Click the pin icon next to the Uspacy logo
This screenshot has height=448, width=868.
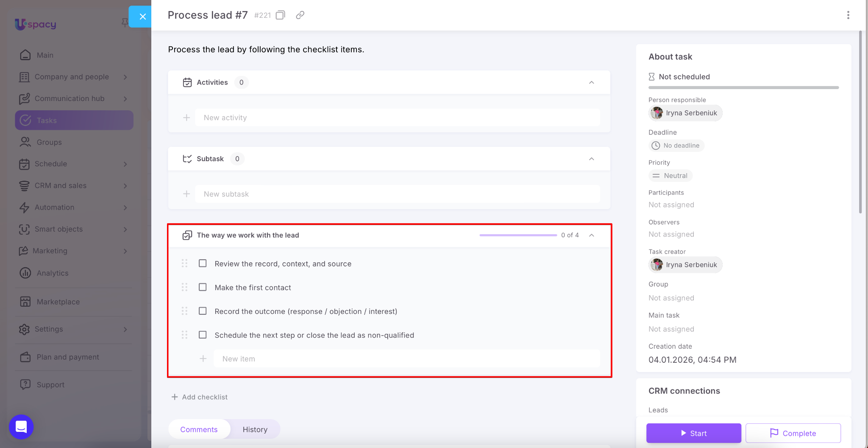(125, 22)
